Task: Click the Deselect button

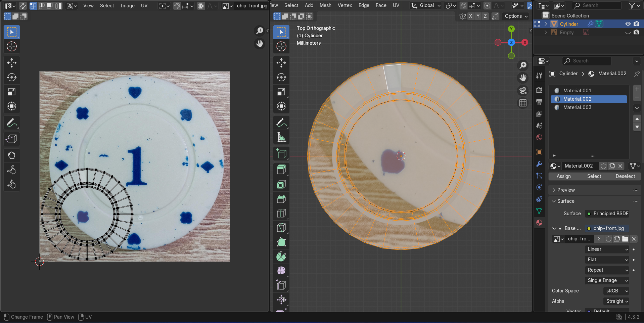Action: 625,176
